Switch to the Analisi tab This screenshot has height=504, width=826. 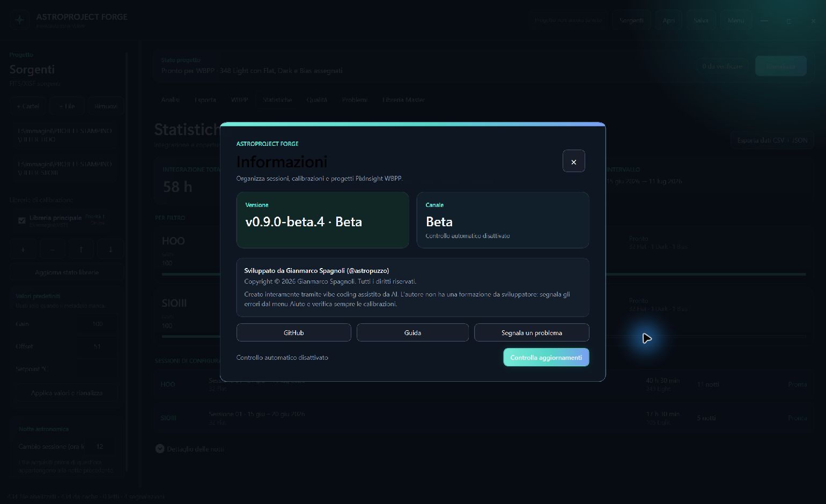[x=170, y=100]
